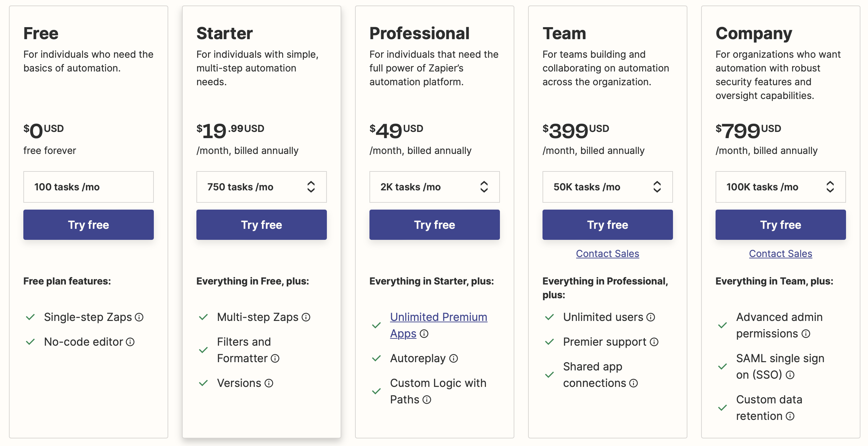868x446 pixels.
Task: Click info icon next to Single-step Zaps
Action: point(139,317)
